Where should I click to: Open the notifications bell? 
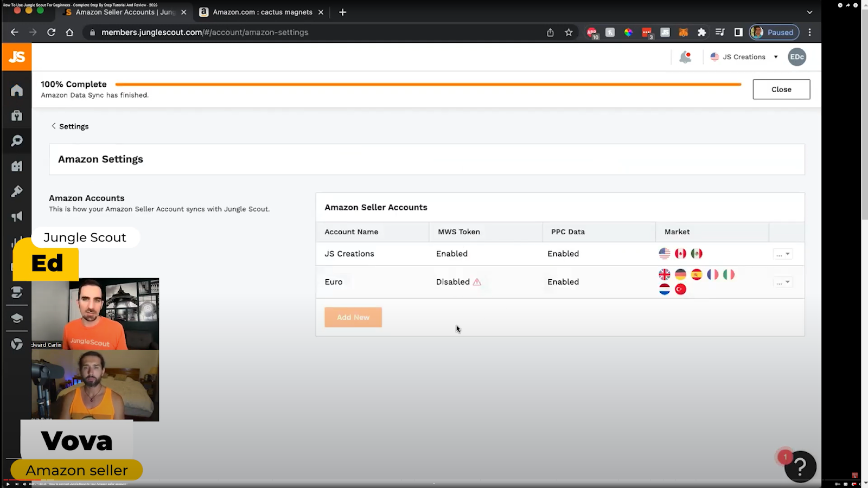(685, 57)
